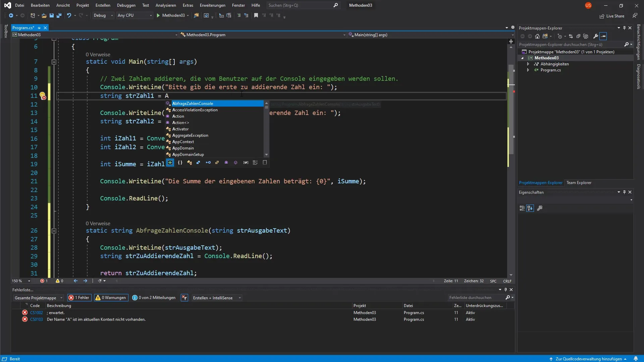Toggle the interface filter in IntelliSense popup
644x362 pixels.
(x=208, y=163)
